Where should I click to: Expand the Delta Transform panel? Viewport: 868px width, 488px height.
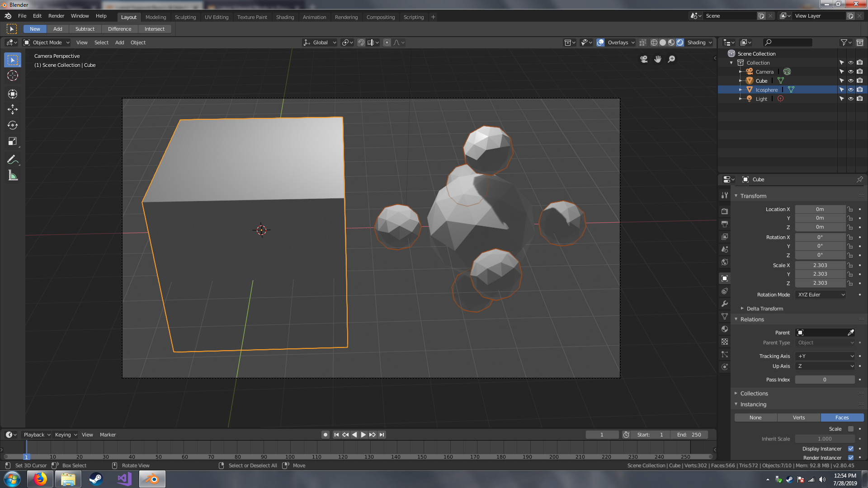pos(764,309)
